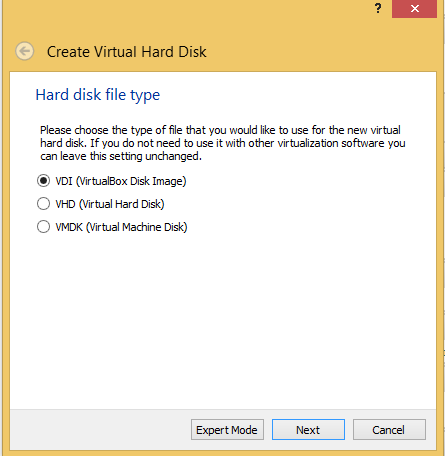
Task: Click the blank white area below the options
Action: (223, 320)
